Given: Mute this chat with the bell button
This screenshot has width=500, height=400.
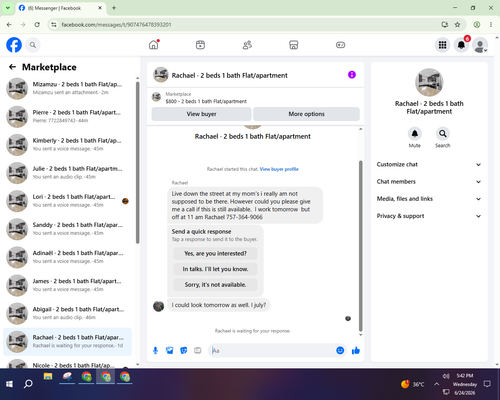Looking at the screenshot, I should pyautogui.click(x=415, y=134).
